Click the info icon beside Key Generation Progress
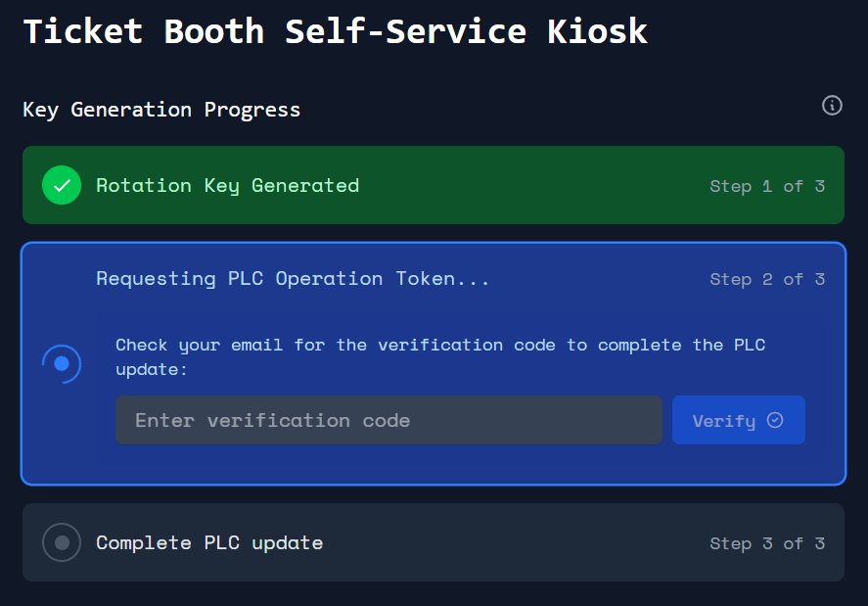Image resolution: width=868 pixels, height=606 pixels. 832,106
